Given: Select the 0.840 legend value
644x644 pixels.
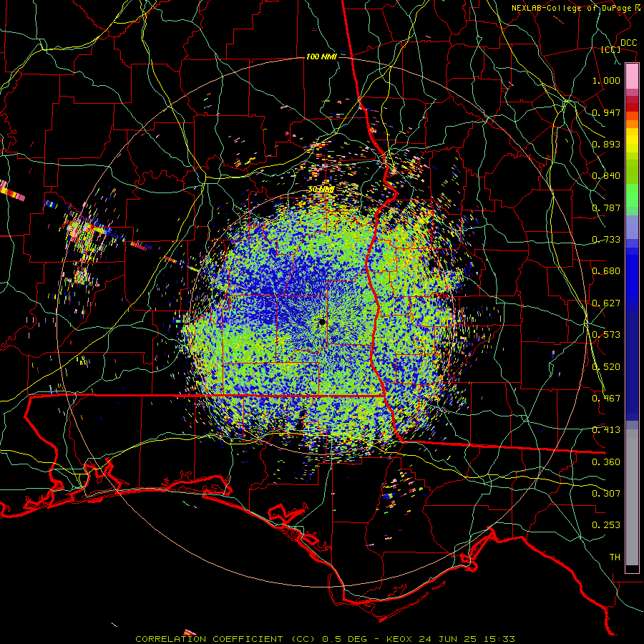Looking at the screenshot, I should tap(606, 176).
